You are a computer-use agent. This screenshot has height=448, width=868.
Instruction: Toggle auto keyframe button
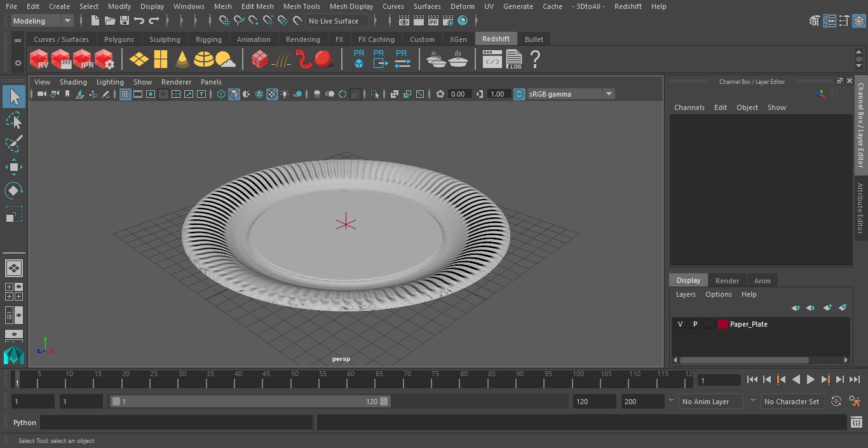click(x=836, y=402)
